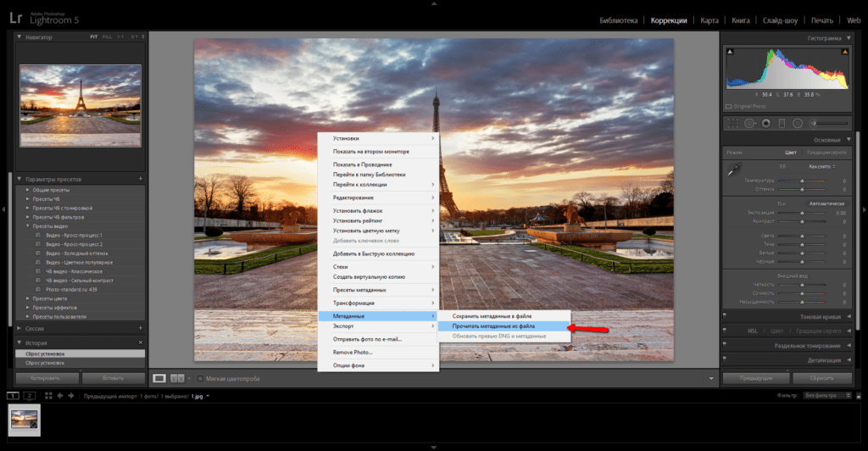The image size is (868, 451).
Task: Click the Предыдущие button
Action: point(755,378)
